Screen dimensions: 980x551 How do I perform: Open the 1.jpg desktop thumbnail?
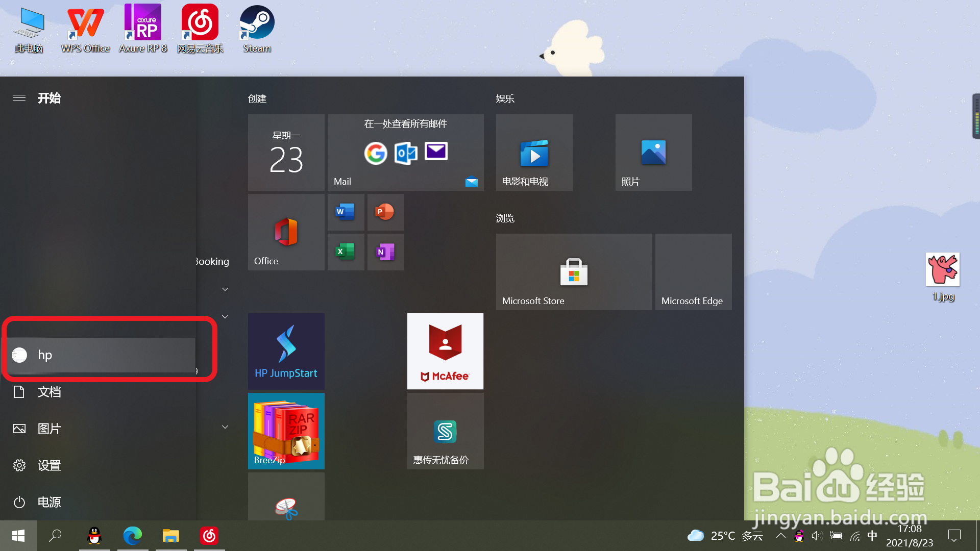pyautogui.click(x=943, y=269)
